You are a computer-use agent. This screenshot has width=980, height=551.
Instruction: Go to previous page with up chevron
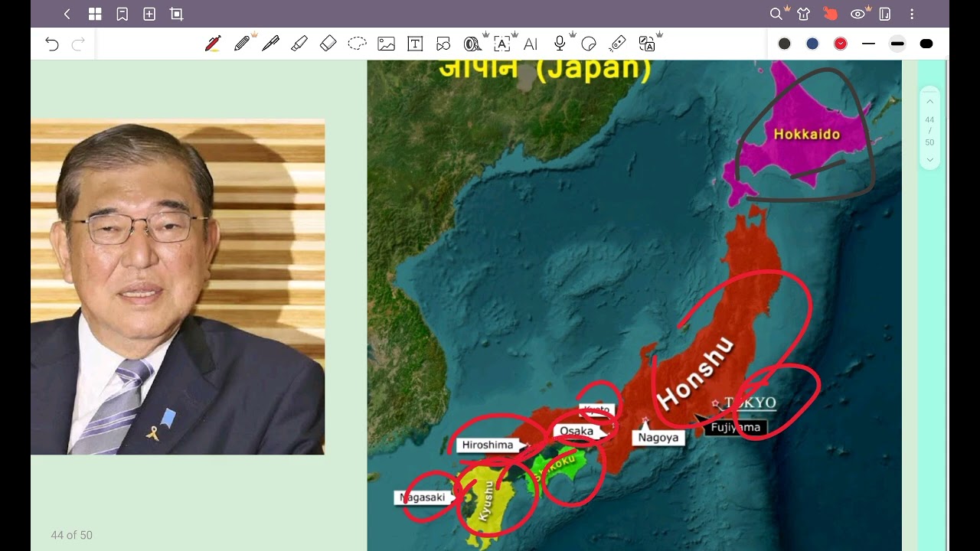tap(929, 101)
